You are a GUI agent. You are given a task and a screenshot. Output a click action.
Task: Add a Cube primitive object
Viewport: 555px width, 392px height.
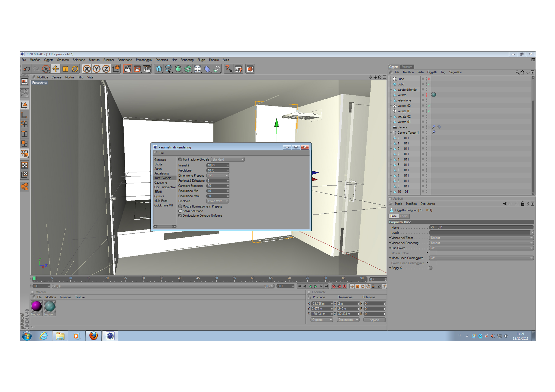pos(159,69)
